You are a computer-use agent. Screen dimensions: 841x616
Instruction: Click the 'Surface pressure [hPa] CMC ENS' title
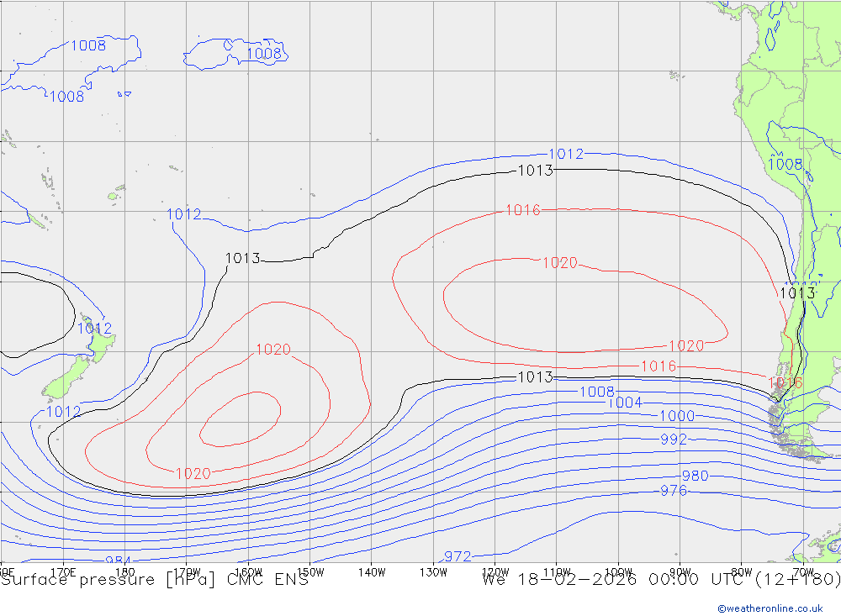pyautogui.click(x=155, y=580)
